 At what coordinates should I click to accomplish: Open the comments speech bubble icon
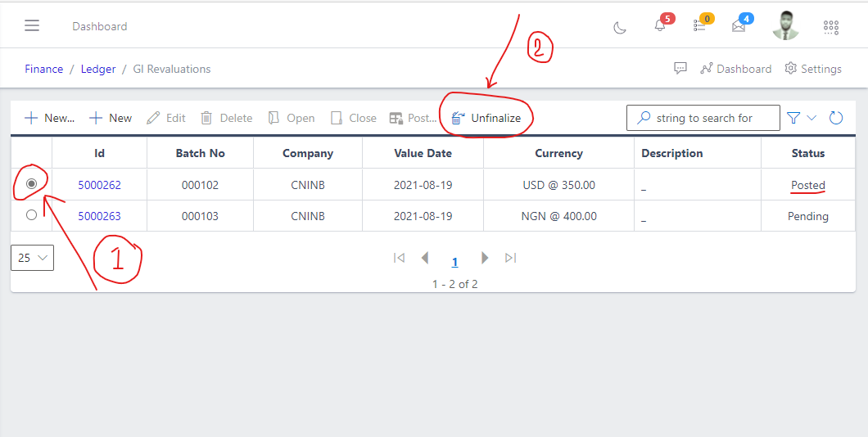pos(680,69)
